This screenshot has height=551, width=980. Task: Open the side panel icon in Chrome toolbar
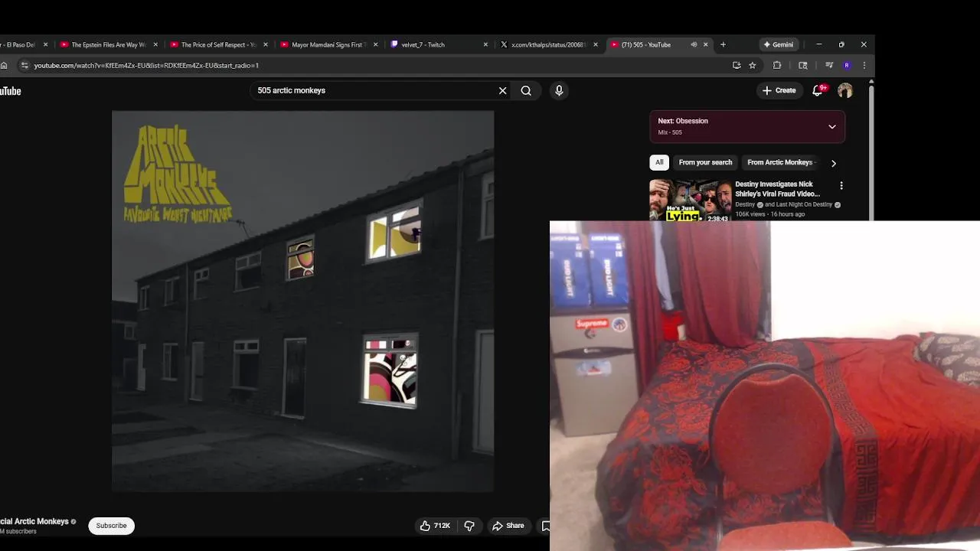[803, 65]
